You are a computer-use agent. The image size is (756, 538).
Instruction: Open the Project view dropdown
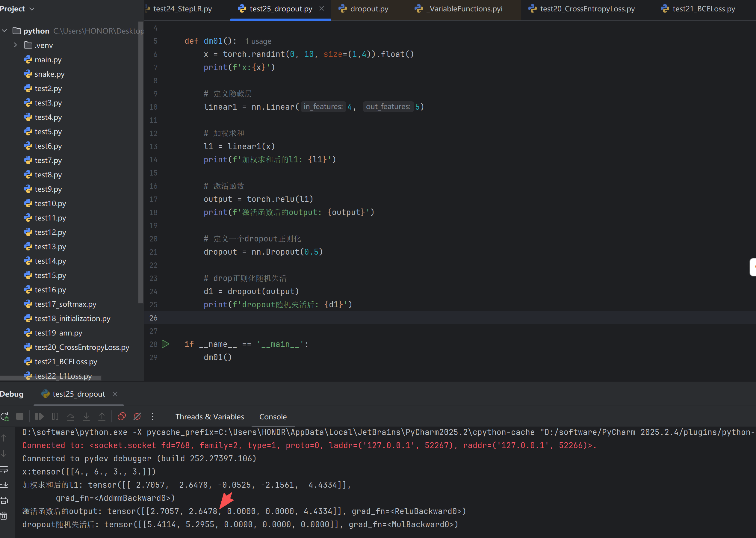pyautogui.click(x=32, y=9)
